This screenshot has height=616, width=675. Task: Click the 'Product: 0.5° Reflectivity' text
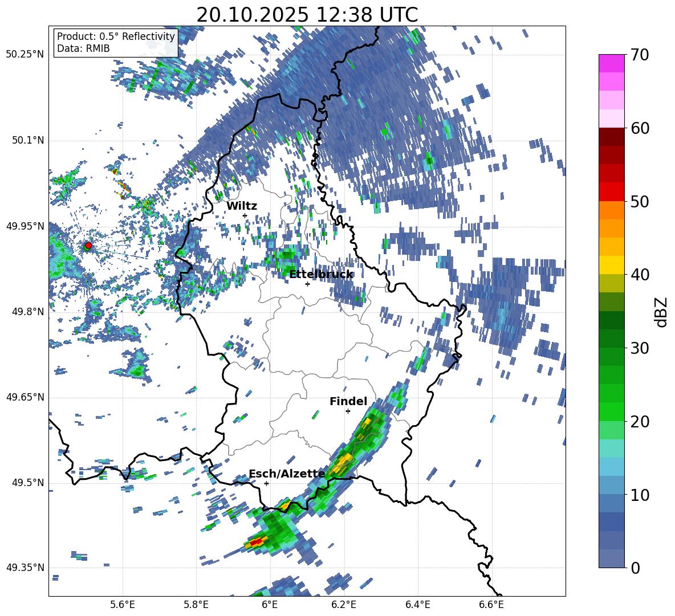116,36
